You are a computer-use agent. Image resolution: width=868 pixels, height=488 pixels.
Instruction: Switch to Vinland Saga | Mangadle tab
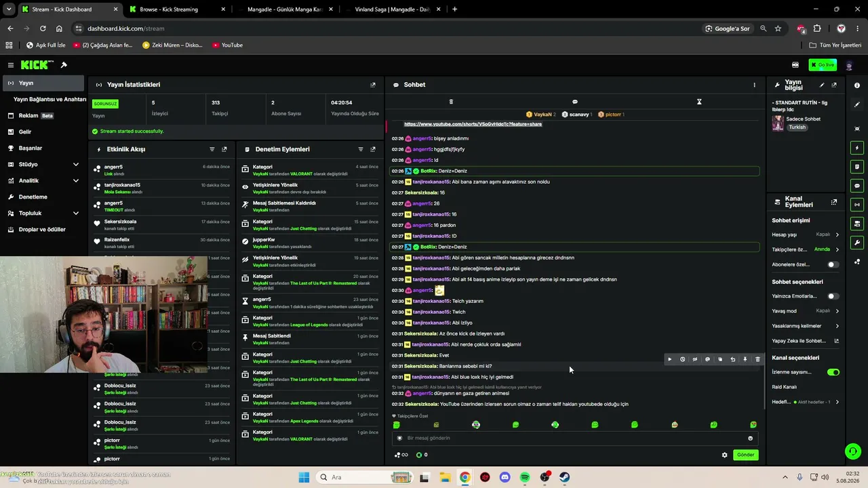pos(392,9)
